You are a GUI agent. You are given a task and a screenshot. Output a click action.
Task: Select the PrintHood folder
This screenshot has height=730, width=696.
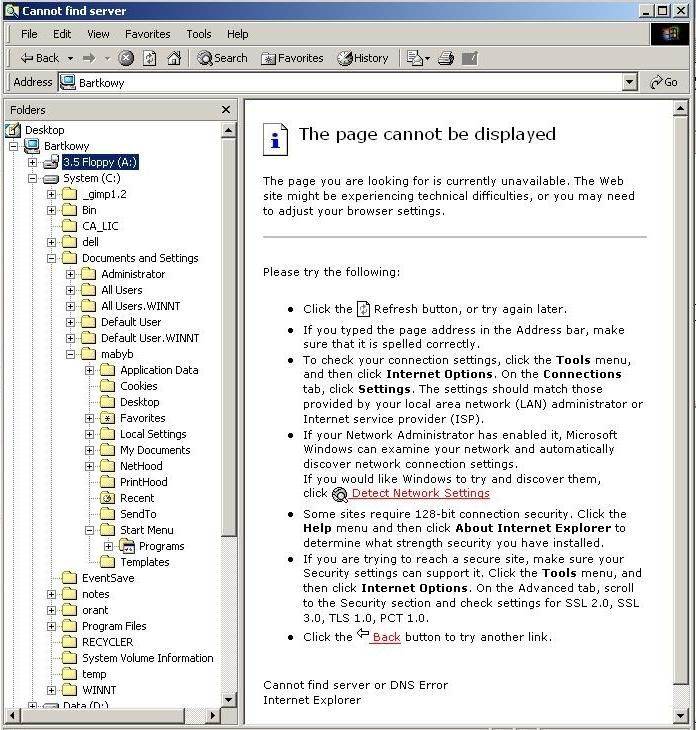coord(143,482)
